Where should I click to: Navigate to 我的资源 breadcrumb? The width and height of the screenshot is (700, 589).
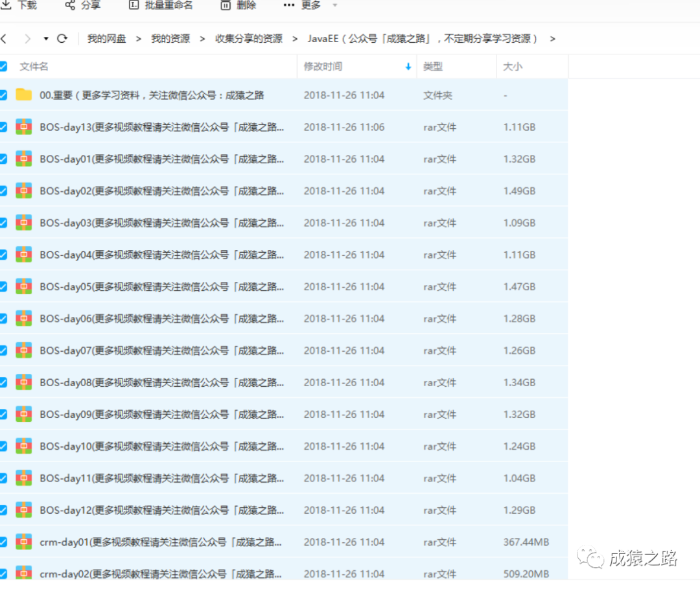(x=170, y=39)
